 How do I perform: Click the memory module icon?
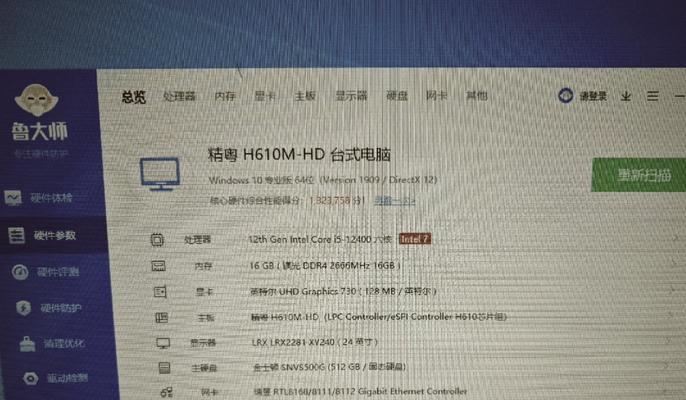click(x=158, y=266)
